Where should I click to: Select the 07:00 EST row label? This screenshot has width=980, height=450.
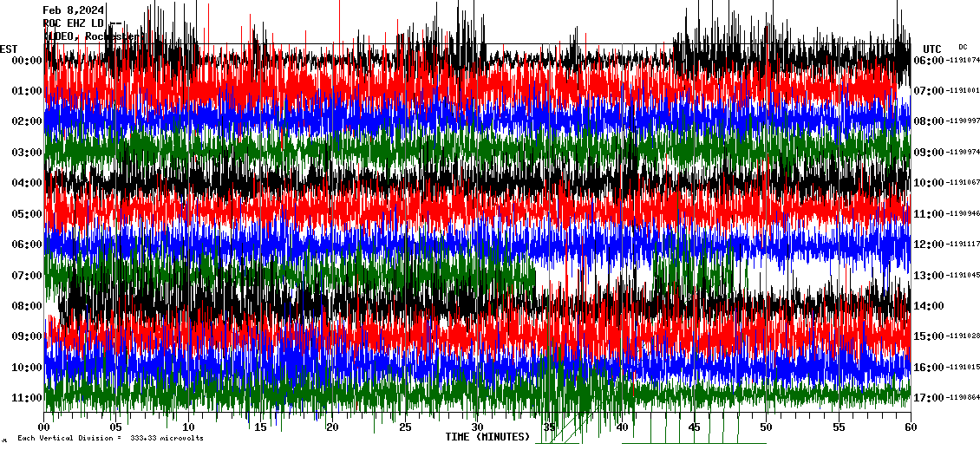(x=26, y=275)
